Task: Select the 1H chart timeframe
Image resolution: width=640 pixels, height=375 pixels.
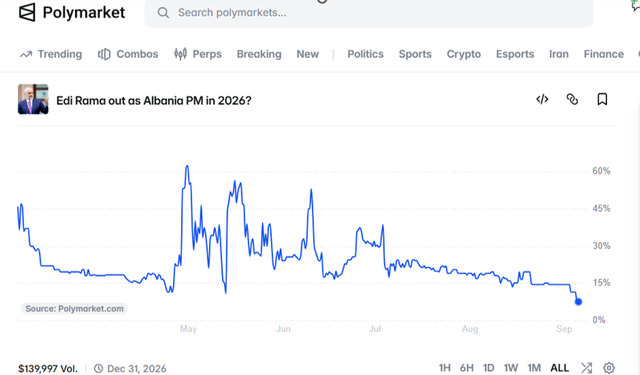Action: (444, 368)
